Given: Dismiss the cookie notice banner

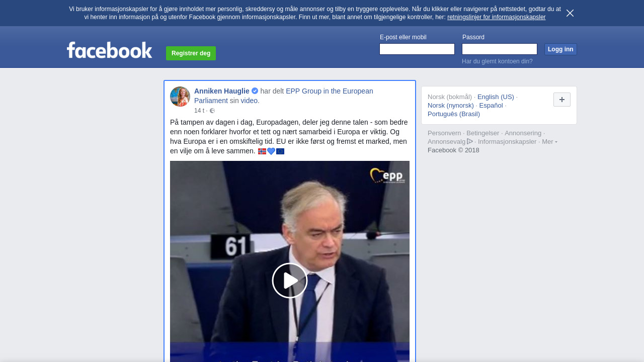Looking at the screenshot, I should pyautogui.click(x=570, y=13).
